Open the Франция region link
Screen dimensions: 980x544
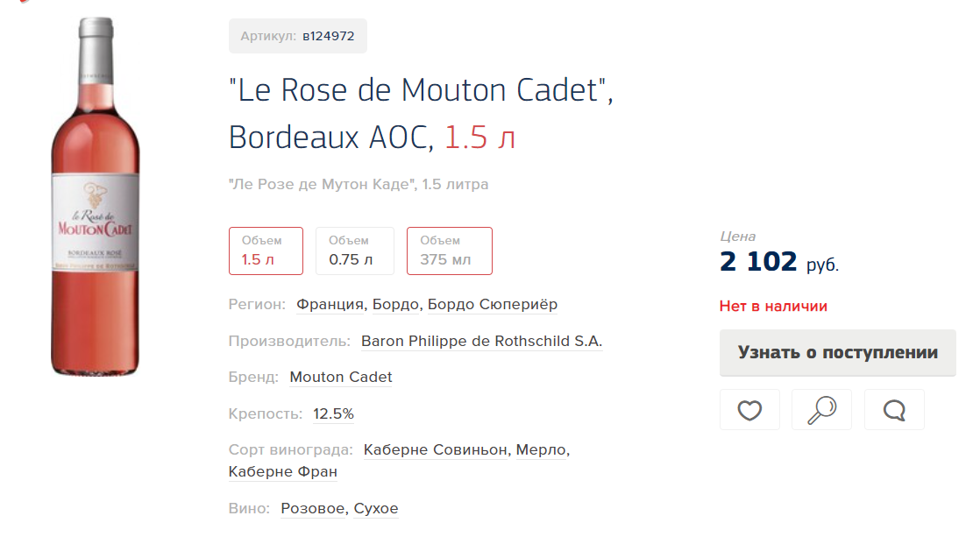330,305
